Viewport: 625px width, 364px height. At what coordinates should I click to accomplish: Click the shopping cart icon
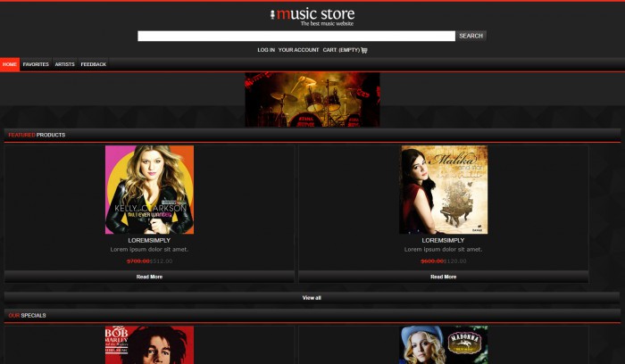364,50
